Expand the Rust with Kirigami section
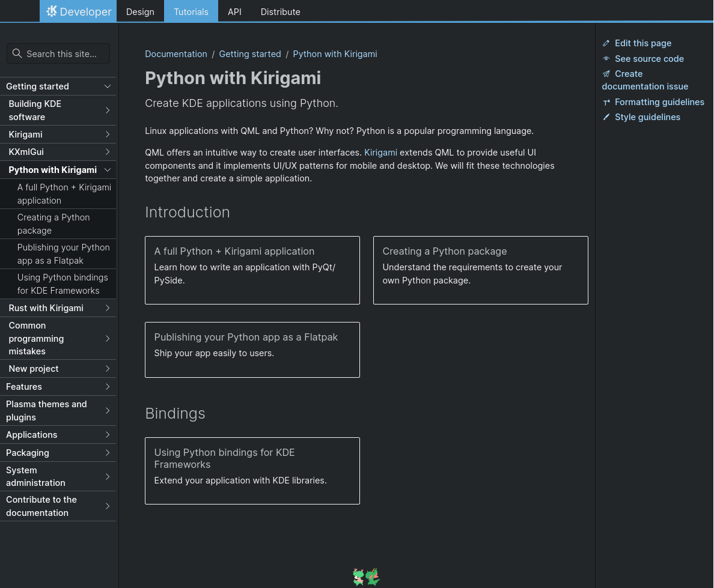 tap(108, 308)
